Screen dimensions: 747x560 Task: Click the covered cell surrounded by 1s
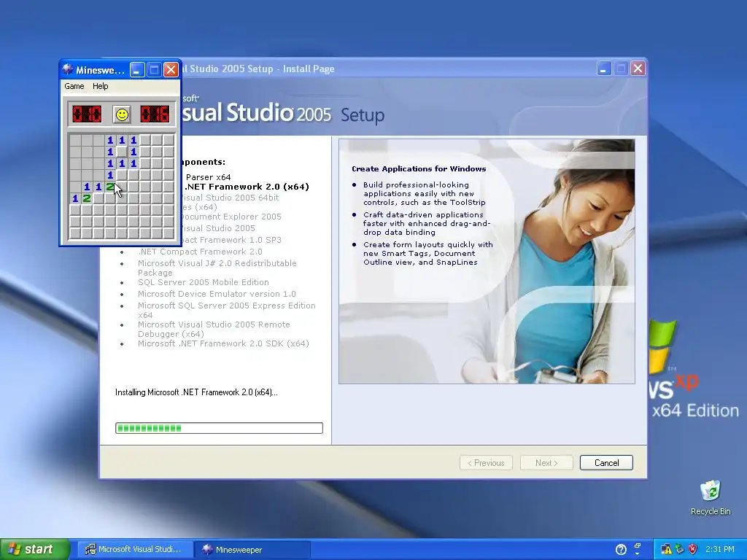point(122,152)
